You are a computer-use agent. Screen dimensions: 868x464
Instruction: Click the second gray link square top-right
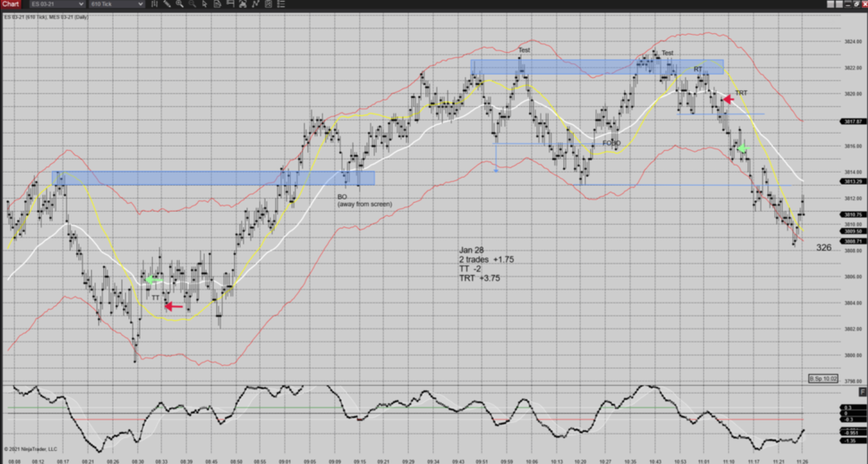coord(839,4)
